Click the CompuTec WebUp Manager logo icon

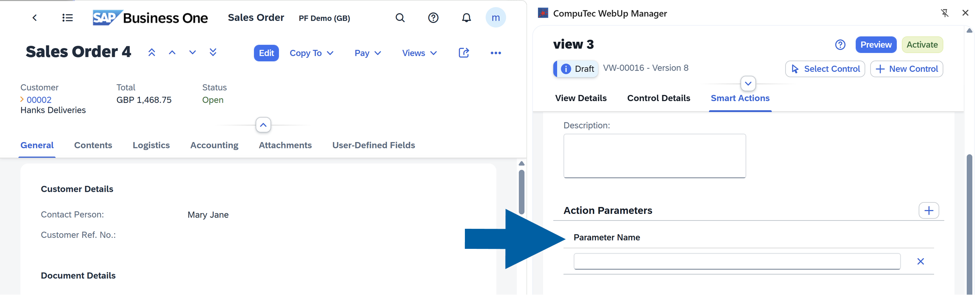point(543,13)
